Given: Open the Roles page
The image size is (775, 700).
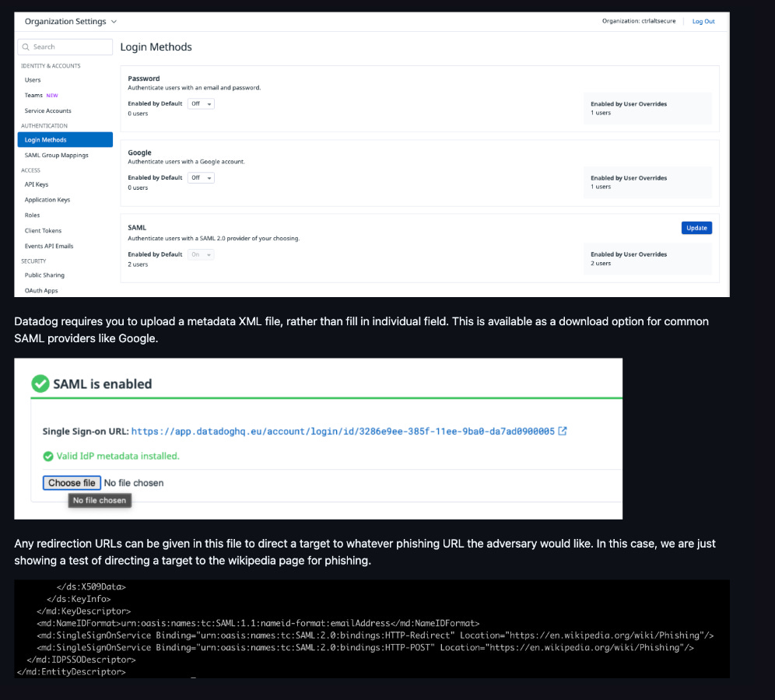Looking at the screenshot, I should [31, 215].
